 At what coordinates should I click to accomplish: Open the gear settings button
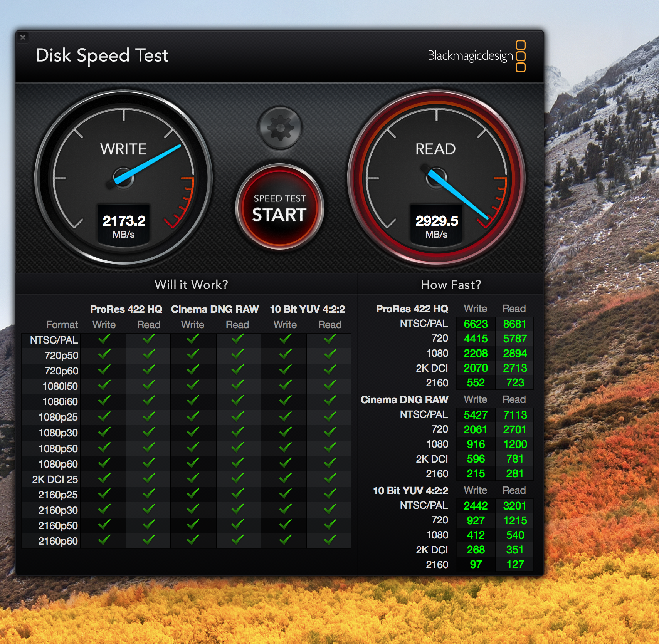280,128
